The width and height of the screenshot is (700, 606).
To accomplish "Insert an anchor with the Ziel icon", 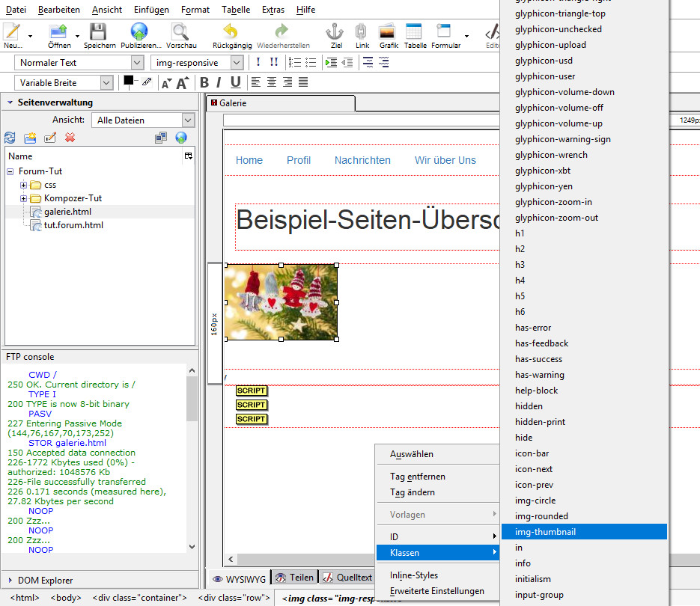I will (335, 32).
